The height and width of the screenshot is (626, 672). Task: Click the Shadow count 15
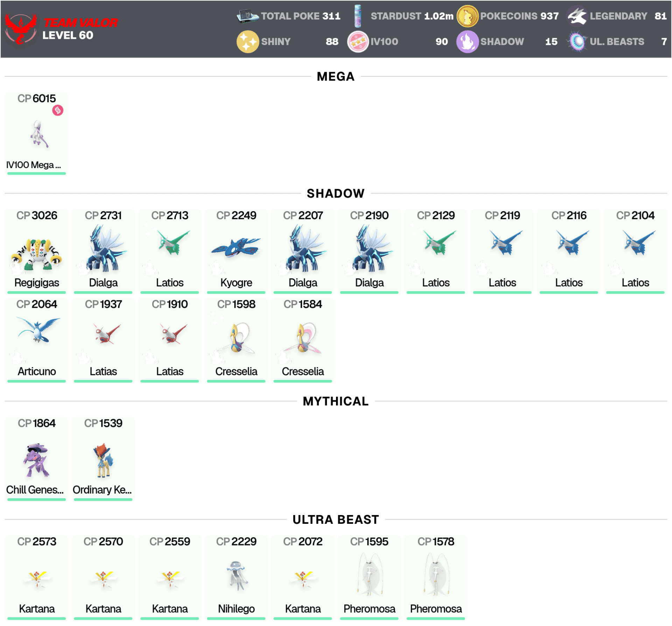click(551, 42)
